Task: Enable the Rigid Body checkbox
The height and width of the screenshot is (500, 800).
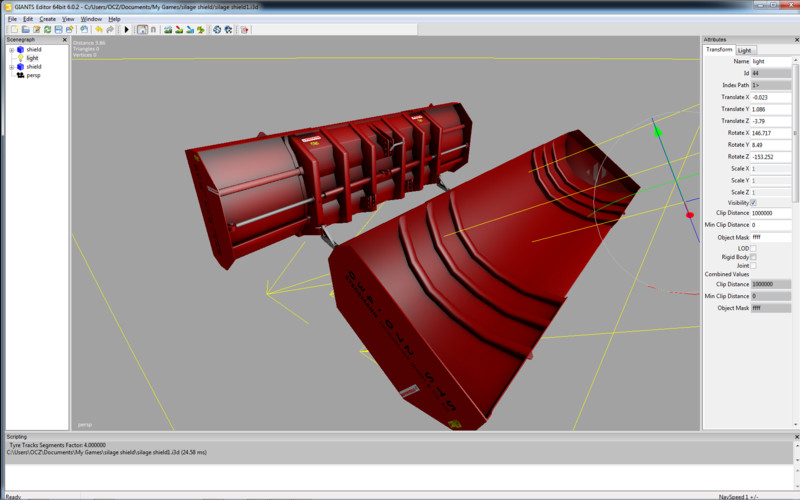Action: click(754, 257)
